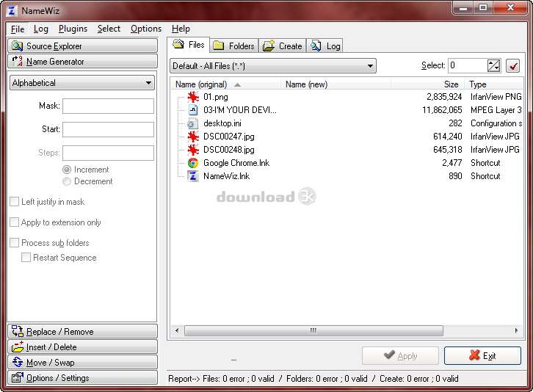Screen dimensions: 533x392
Task: Click the Select number input field
Action: click(468, 65)
